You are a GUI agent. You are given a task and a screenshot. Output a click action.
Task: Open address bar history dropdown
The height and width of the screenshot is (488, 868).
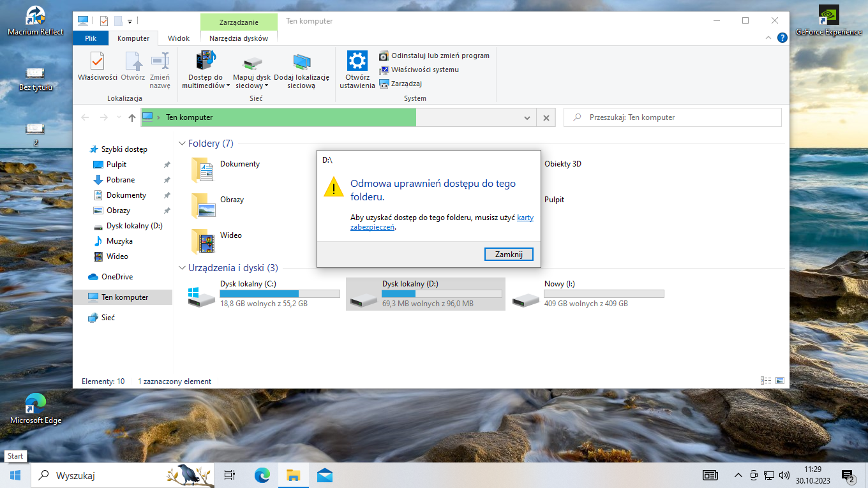click(527, 118)
